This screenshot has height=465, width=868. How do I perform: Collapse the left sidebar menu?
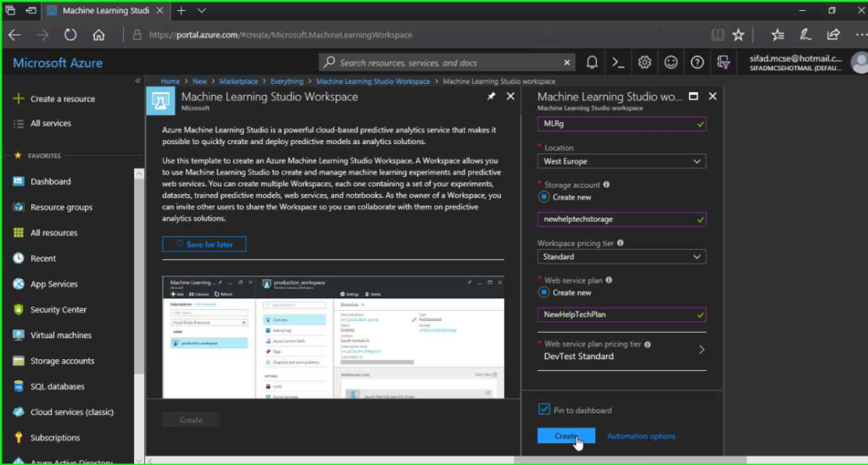pos(138,80)
